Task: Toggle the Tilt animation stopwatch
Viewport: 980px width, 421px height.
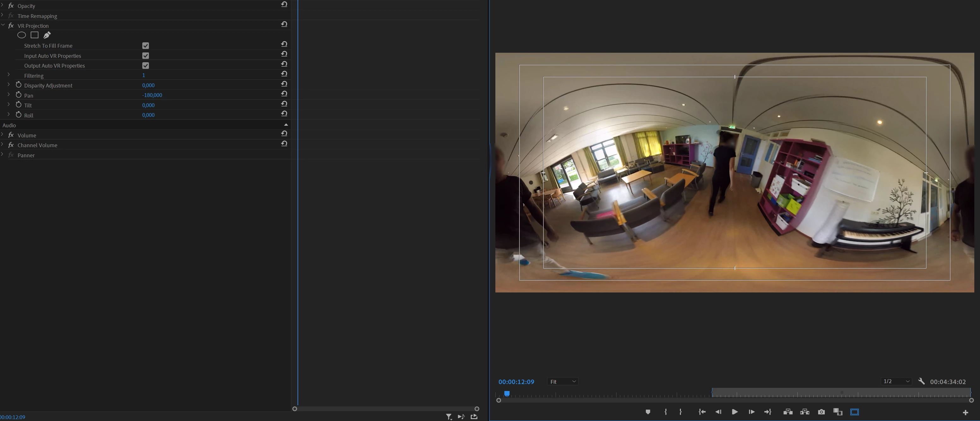Action: [19, 105]
